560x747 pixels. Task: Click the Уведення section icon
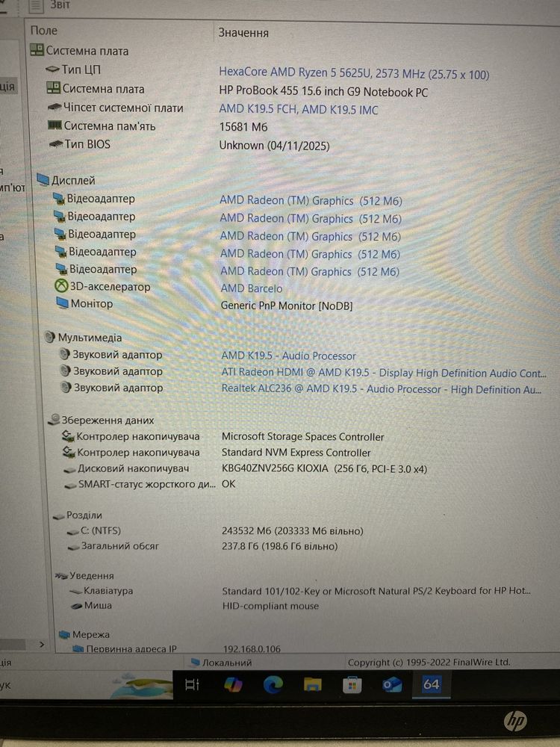pos(61,575)
